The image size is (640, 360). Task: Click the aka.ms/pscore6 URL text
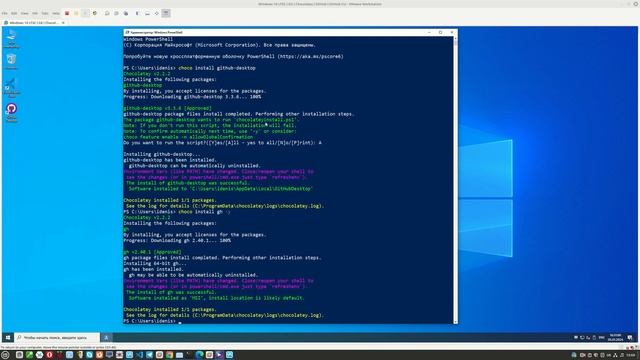[310, 56]
